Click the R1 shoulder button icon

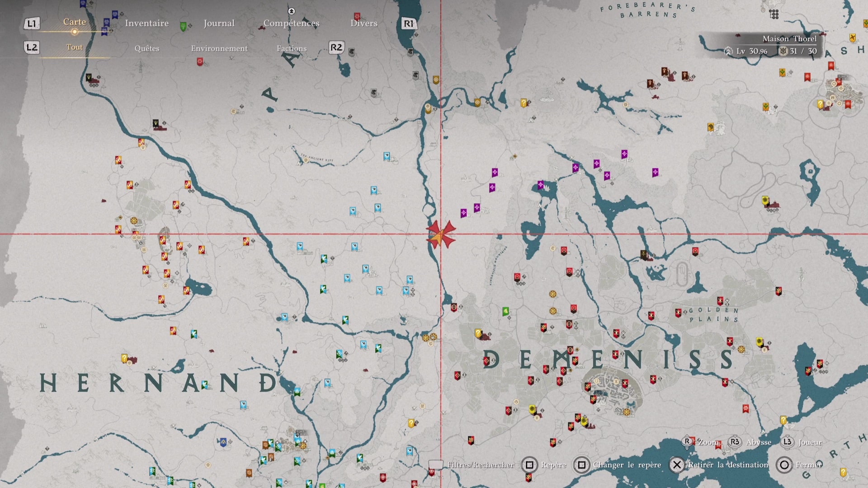[408, 23]
